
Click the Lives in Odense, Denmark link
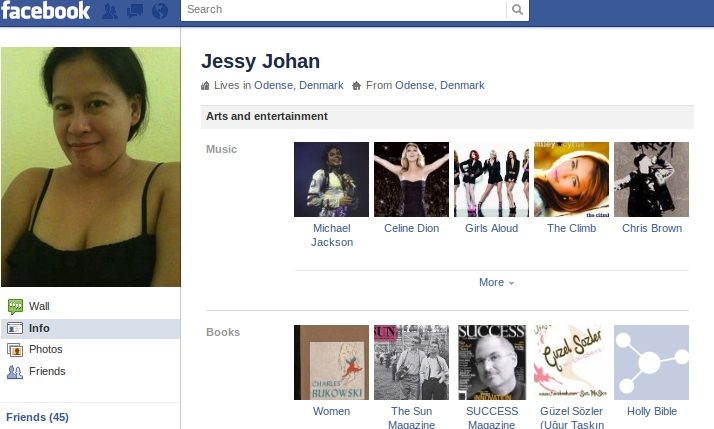(299, 85)
